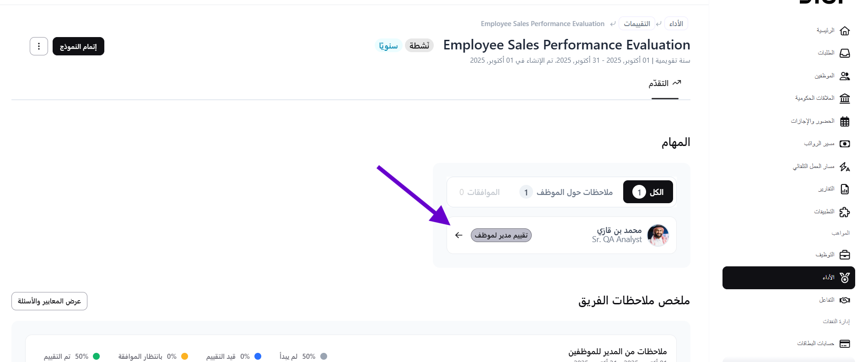Screen dimensions: 868x362
Task: Select the الكل tasks filter tab
Action: 648,192
